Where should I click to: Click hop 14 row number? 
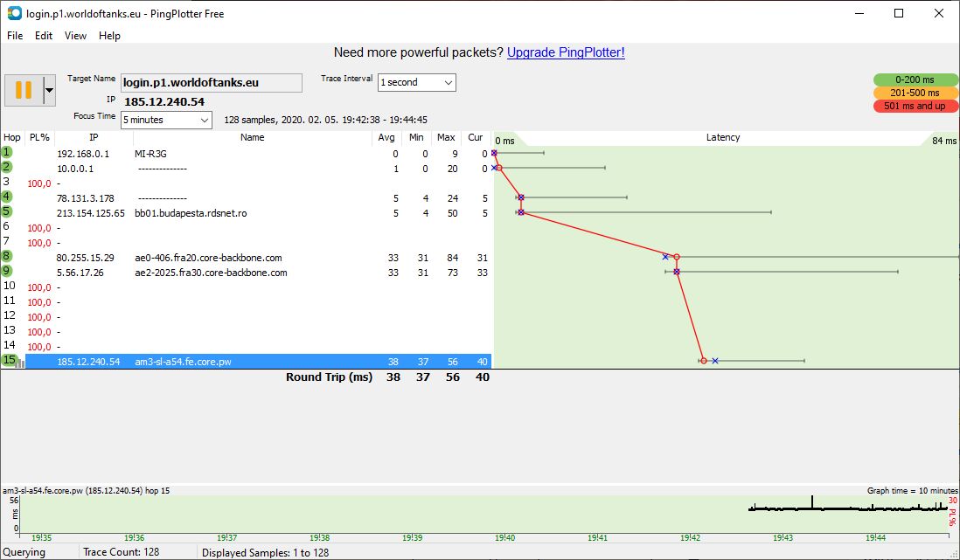[x=10, y=344]
